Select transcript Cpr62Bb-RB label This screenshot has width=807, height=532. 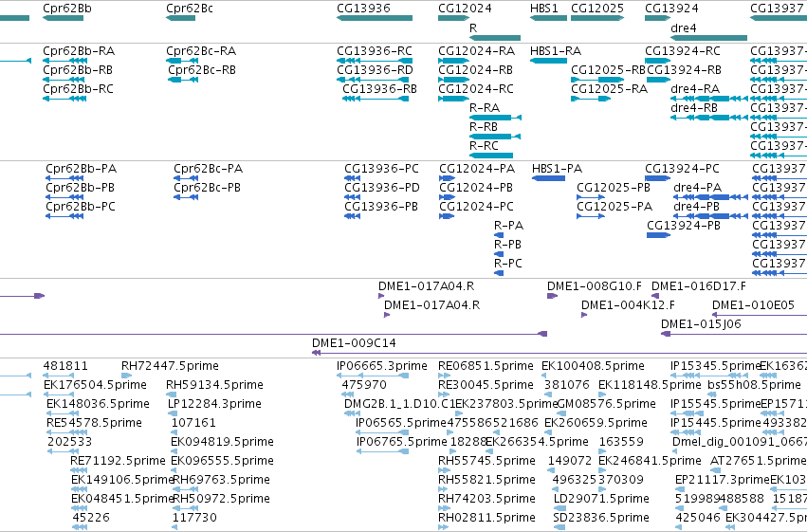click(78, 70)
